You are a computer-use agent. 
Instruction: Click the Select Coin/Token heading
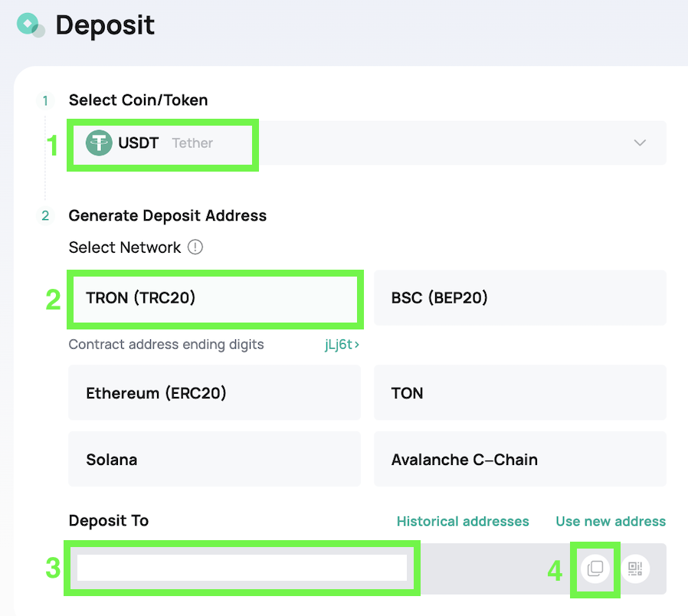point(138,100)
